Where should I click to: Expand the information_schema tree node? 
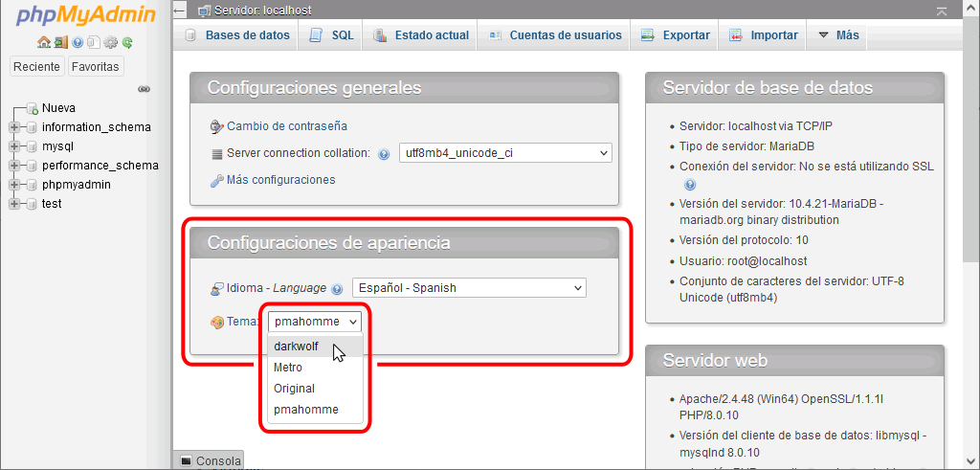(14, 127)
